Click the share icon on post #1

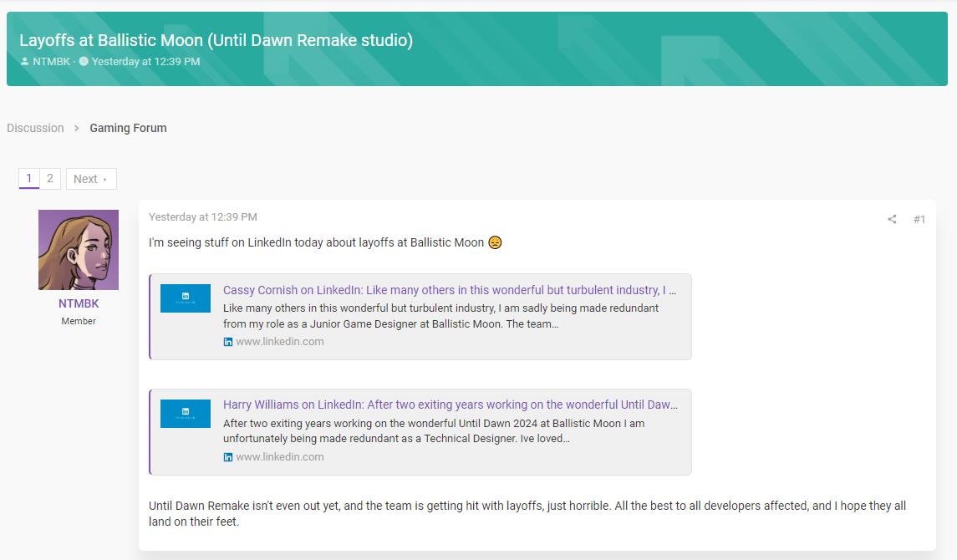[892, 220]
